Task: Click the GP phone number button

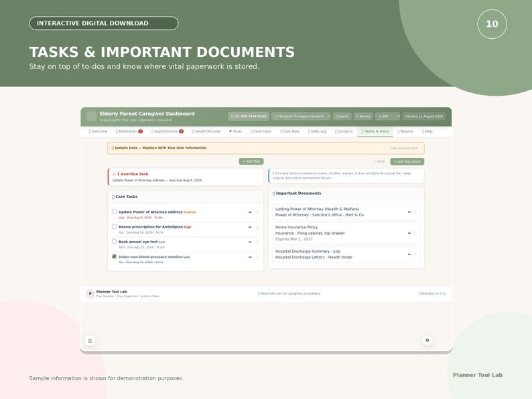Action: click(x=249, y=116)
